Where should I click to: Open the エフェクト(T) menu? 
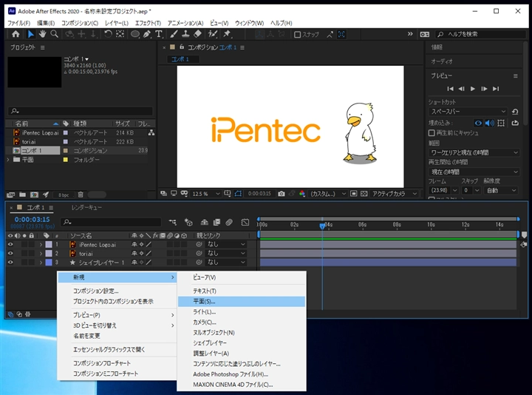[147, 23]
